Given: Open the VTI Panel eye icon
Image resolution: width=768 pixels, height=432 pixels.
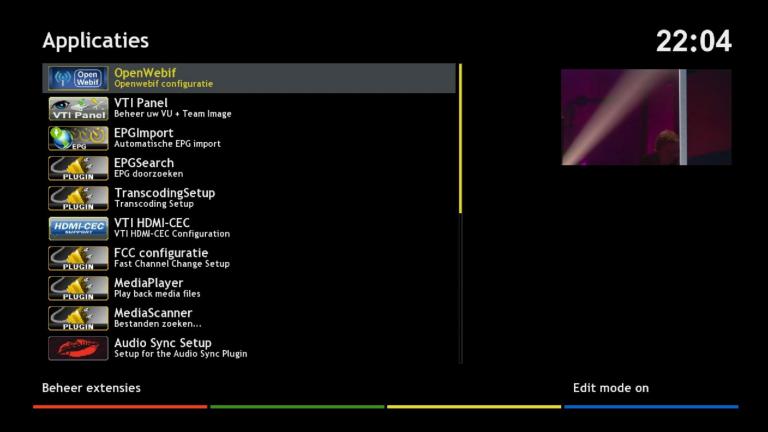Looking at the screenshot, I should 78,108.
